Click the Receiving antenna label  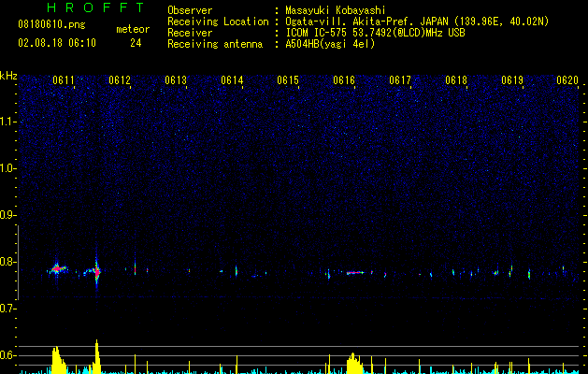pos(215,44)
